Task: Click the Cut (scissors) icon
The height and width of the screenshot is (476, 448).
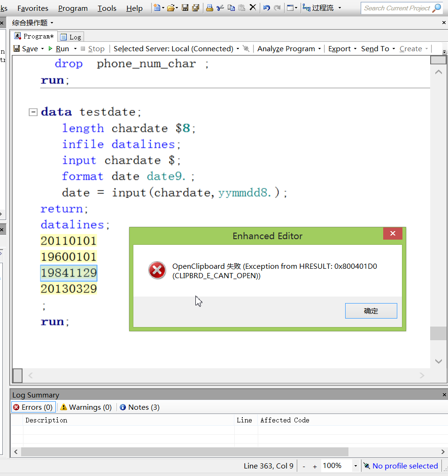Action: 220,8
